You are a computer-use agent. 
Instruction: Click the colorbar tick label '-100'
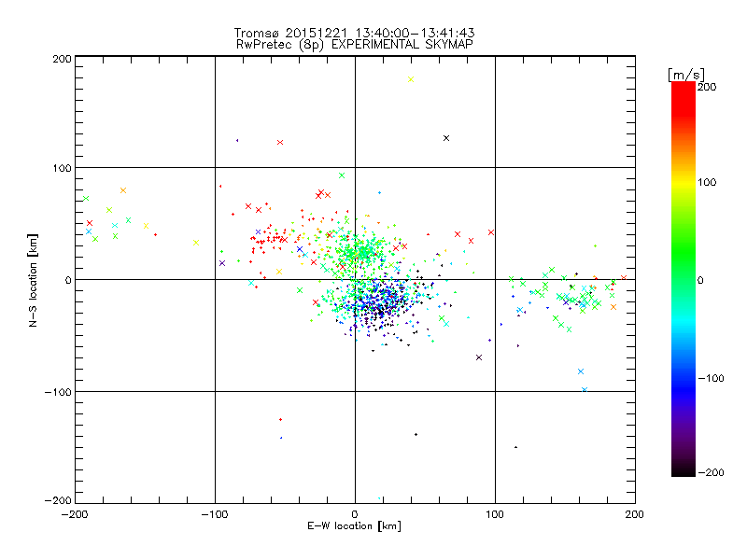(x=711, y=378)
